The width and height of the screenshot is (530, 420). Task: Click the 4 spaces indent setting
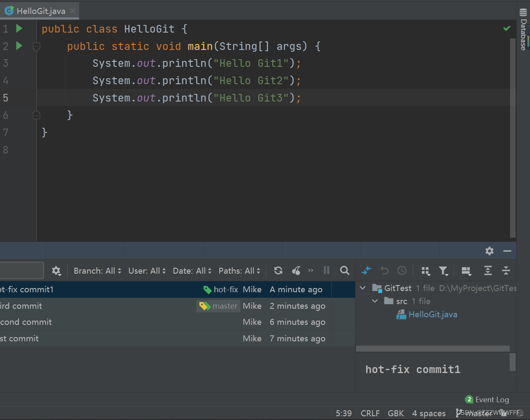429,413
